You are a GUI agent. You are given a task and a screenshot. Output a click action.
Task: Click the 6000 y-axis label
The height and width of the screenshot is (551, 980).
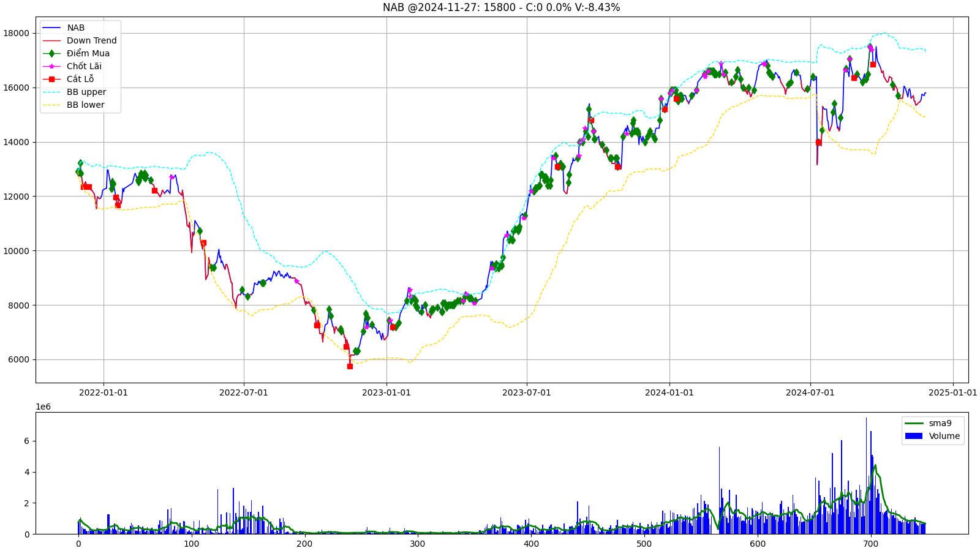(18, 359)
